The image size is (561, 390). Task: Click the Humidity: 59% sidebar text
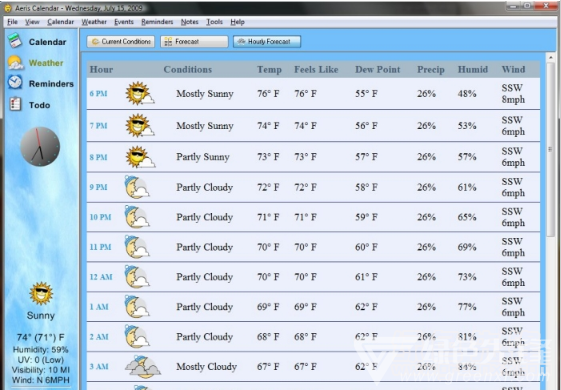pyautogui.click(x=40, y=350)
